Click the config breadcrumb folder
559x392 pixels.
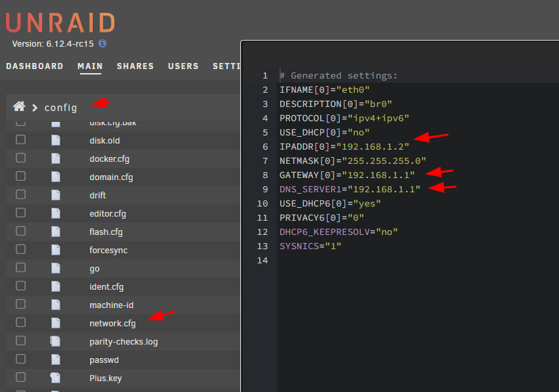(61, 108)
